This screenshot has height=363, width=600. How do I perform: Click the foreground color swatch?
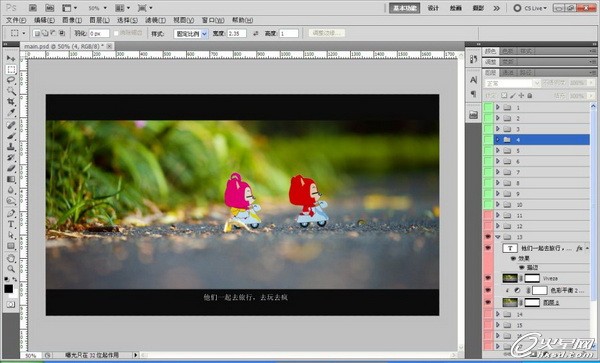coord(9,289)
